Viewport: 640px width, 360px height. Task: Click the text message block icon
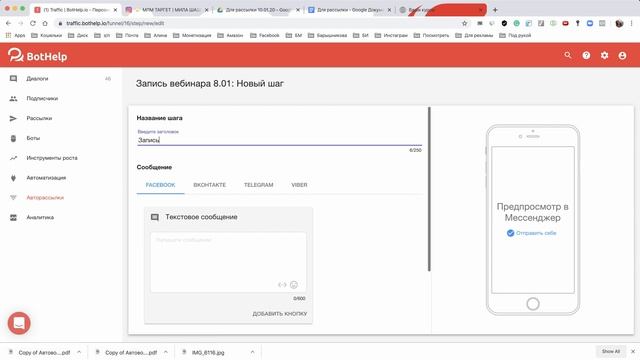(x=155, y=217)
